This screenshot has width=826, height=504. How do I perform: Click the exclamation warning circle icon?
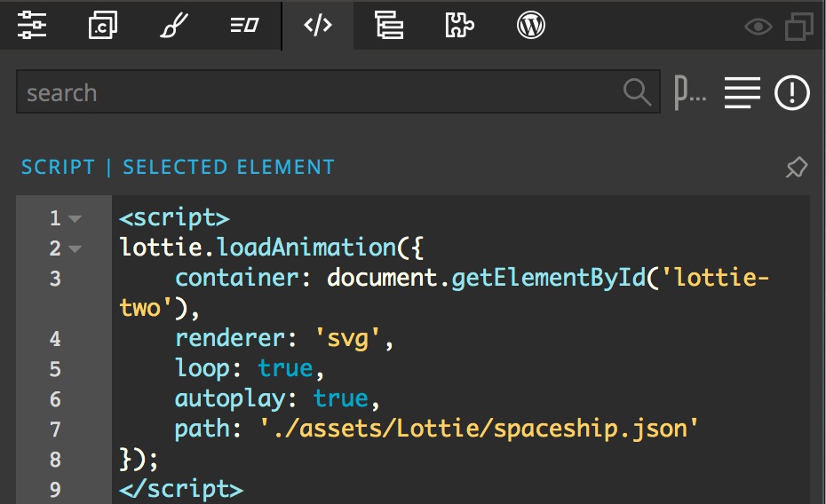pyautogui.click(x=791, y=92)
